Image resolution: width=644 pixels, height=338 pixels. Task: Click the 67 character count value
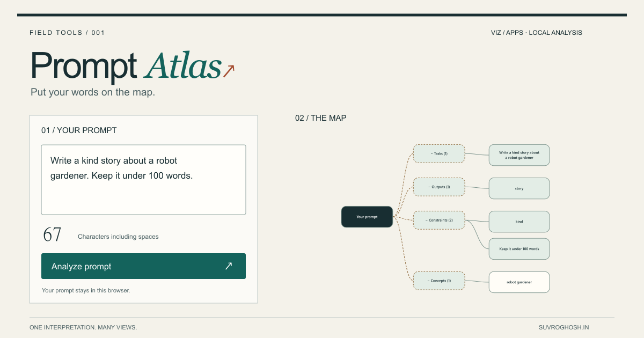coord(52,235)
